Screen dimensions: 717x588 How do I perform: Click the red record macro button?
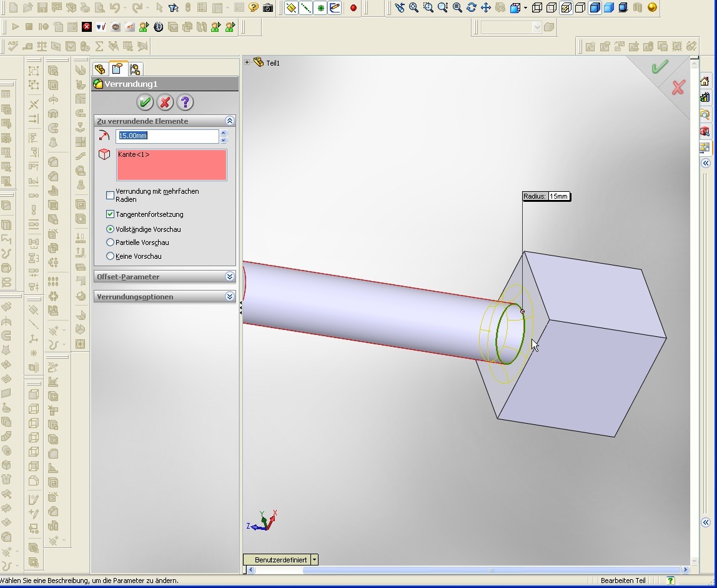coord(354,8)
